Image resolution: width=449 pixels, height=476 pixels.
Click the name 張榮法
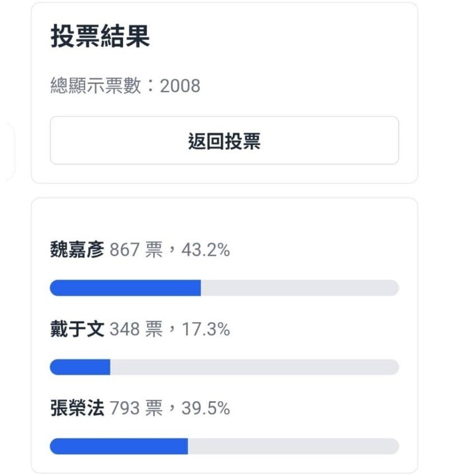77,408
